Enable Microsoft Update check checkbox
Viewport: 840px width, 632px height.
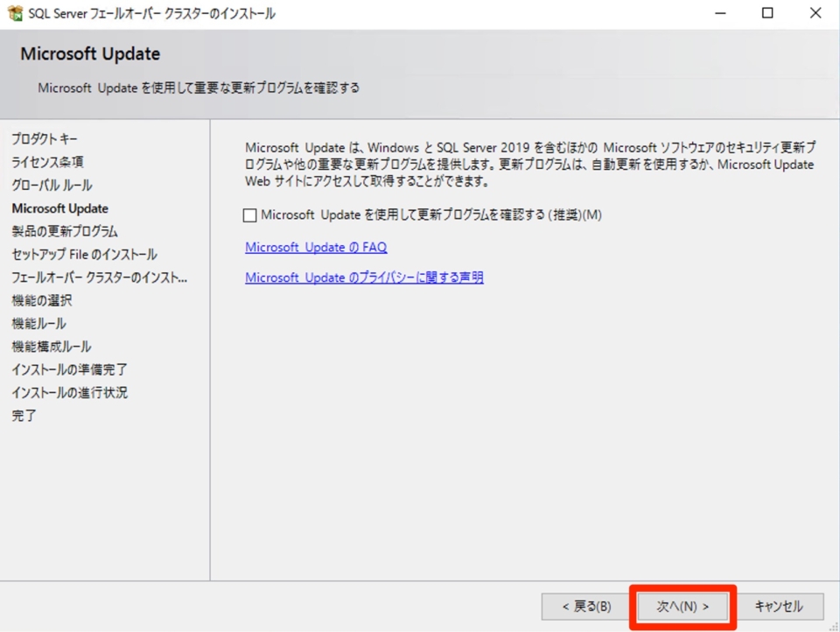pyautogui.click(x=249, y=215)
